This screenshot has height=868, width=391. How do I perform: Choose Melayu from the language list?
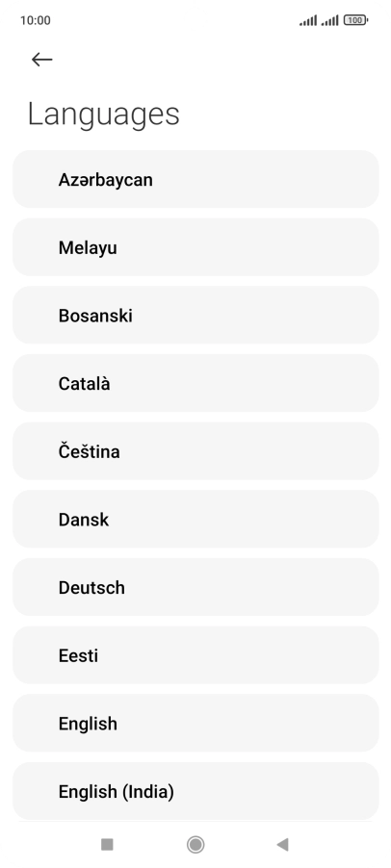[195, 247]
